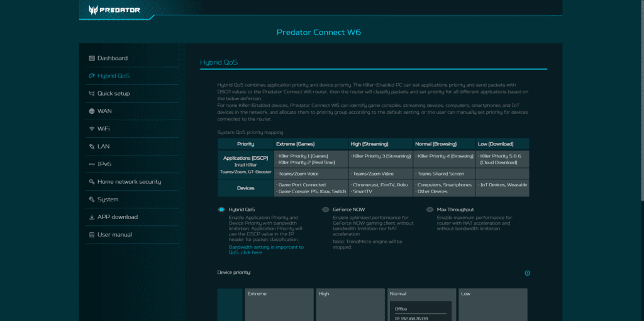The height and width of the screenshot is (321, 644).
Task: Click the Home network security icon
Action: point(92,182)
